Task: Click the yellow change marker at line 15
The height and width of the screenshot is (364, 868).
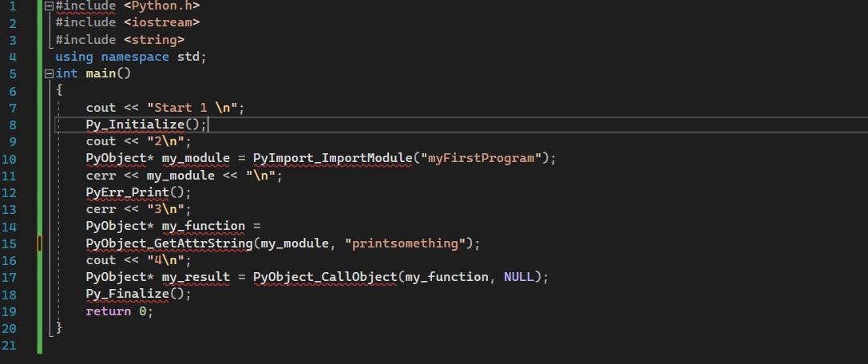Action: point(40,243)
